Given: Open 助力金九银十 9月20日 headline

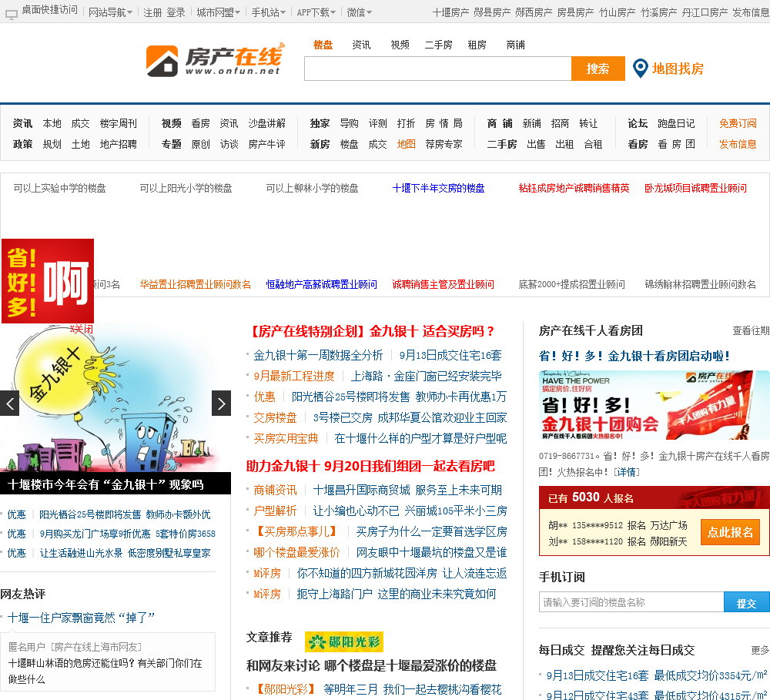Looking at the screenshot, I should pos(371,466).
